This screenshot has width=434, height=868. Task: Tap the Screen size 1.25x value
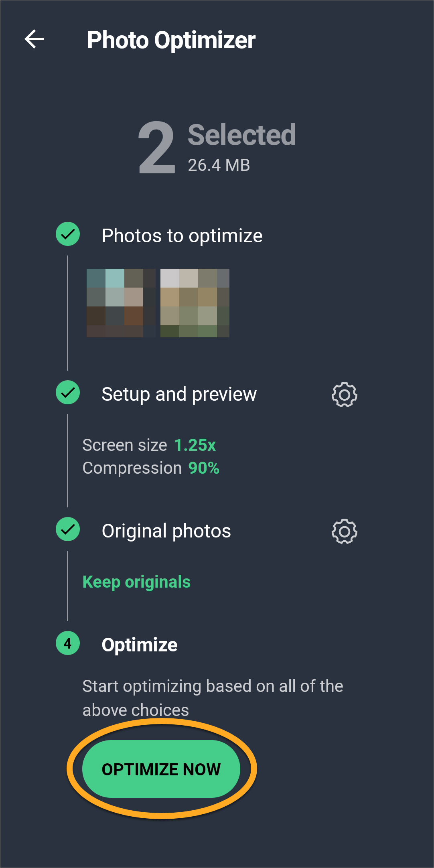pyautogui.click(x=195, y=445)
